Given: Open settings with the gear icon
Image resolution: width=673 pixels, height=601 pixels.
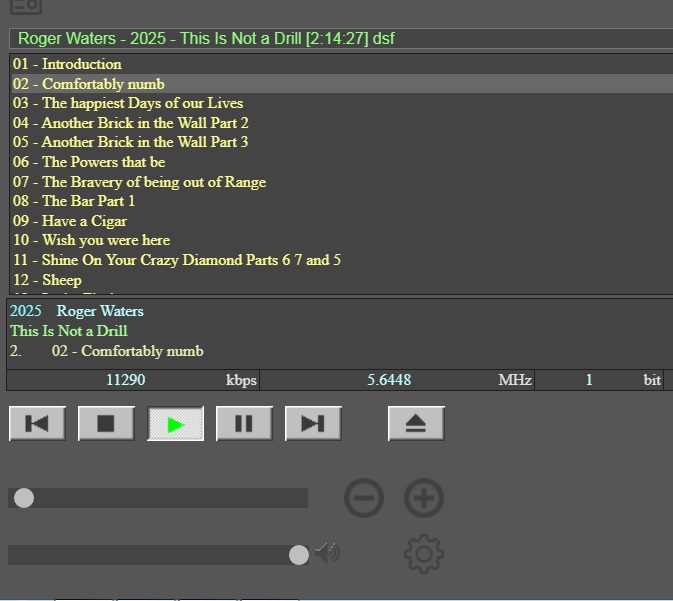Looking at the screenshot, I should pyautogui.click(x=424, y=554).
